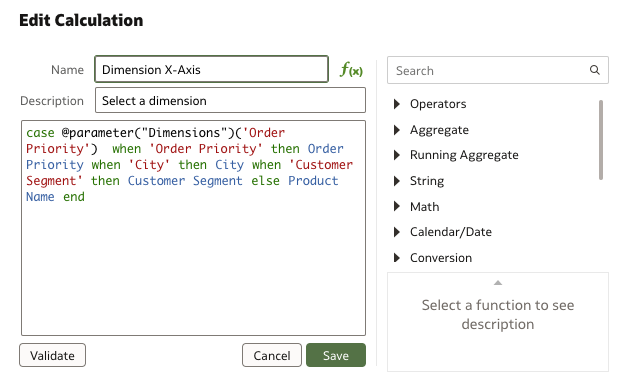Expand the Operators category arrow
This screenshot has width=625, height=392.
pyautogui.click(x=397, y=104)
